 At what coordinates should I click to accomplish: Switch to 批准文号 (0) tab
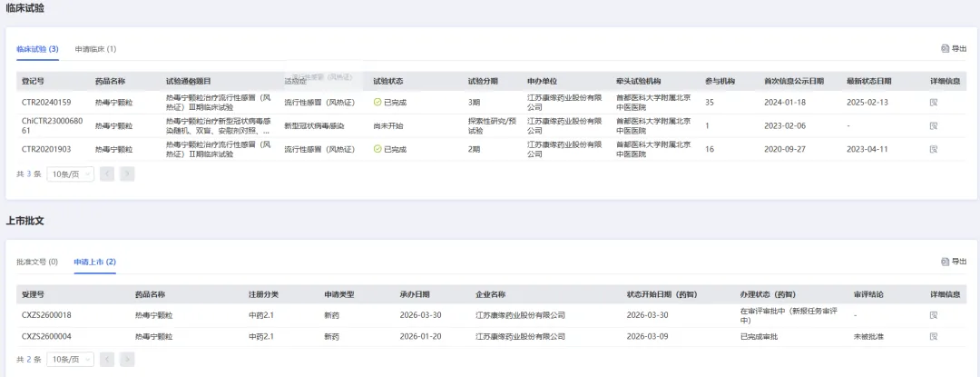click(x=37, y=262)
